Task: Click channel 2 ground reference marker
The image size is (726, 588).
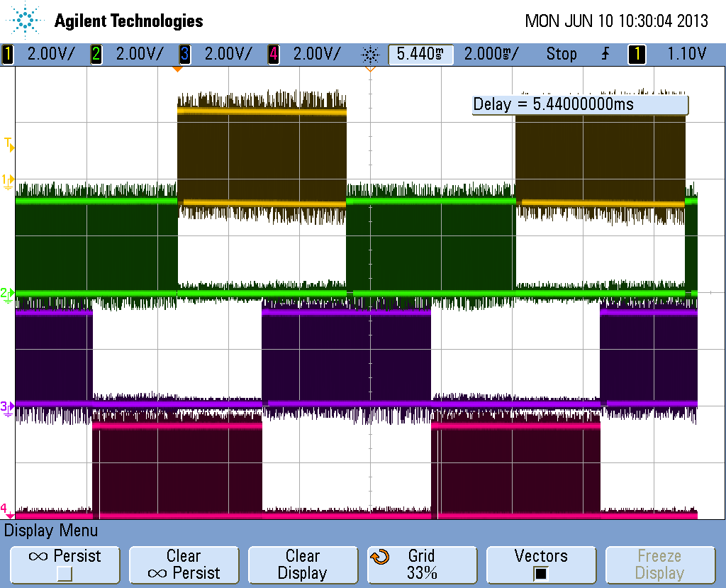Action: [7, 294]
